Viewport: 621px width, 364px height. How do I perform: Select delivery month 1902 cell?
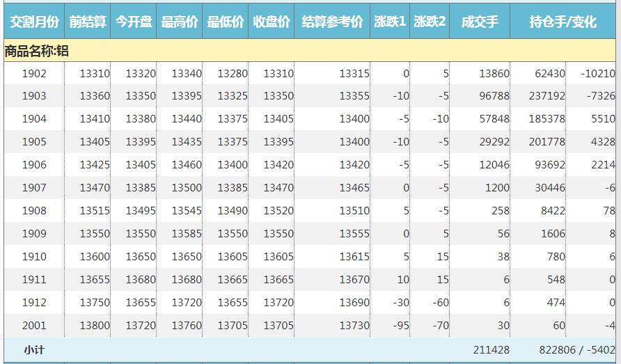point(34,74)
